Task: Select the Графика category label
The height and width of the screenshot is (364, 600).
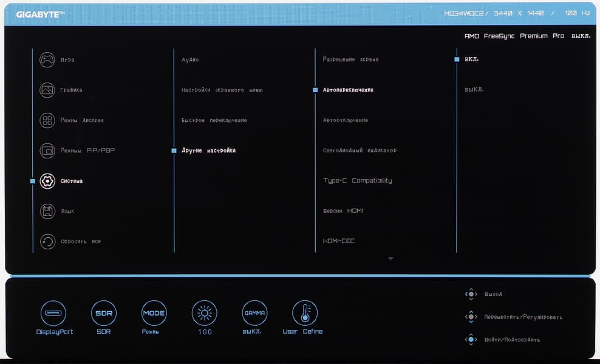Action: point(71,90)
